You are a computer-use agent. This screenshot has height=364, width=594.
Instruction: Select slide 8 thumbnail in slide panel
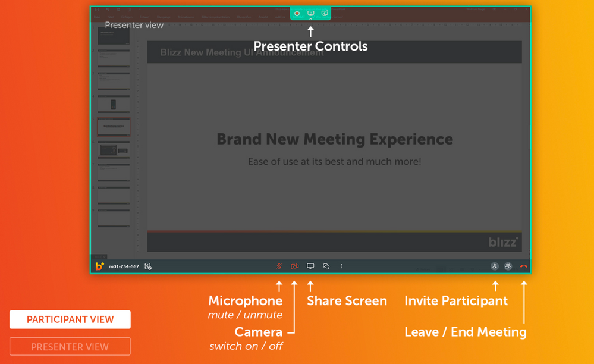pyautogui.click(x=114, y=196)
